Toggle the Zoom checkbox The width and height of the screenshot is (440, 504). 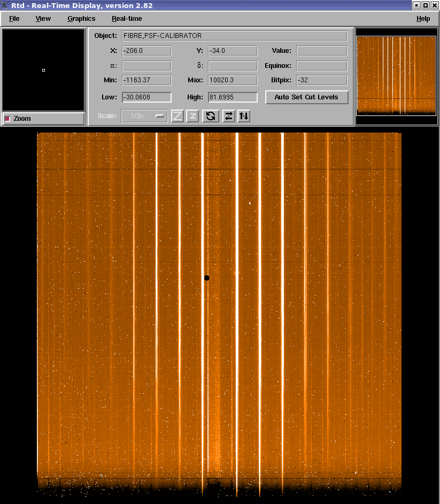click(x=7, y=119)
